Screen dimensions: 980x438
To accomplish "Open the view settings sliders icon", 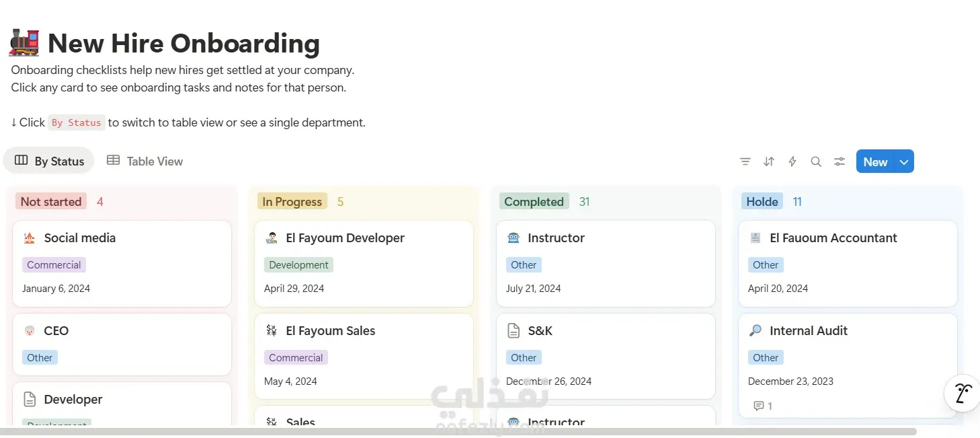I will pos(840,161).
